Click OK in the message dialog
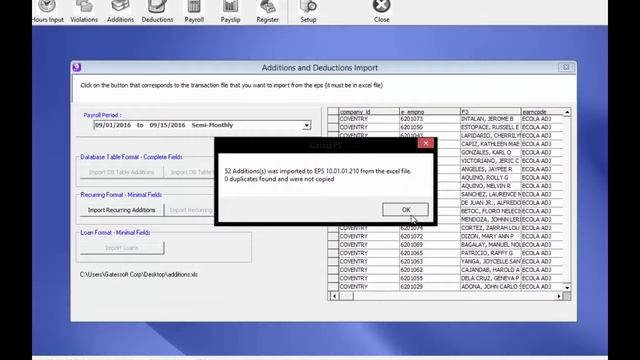Image resolution: width=640 pixels, height=360 pixels. coord(405,210)
